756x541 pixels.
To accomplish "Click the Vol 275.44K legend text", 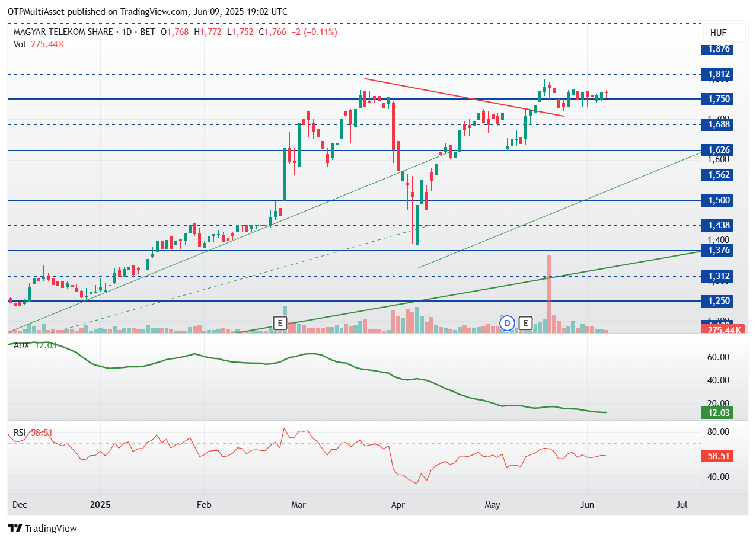I will click(39, 44).
